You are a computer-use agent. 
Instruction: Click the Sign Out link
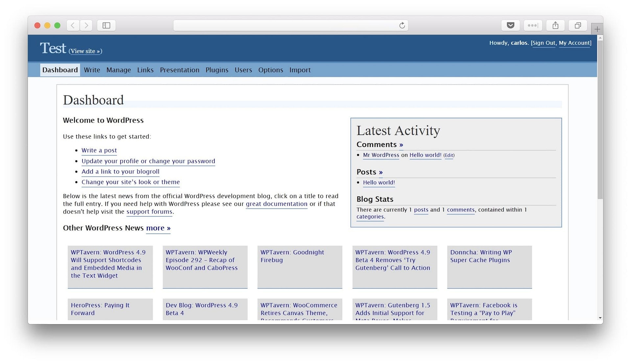point(544,43)
